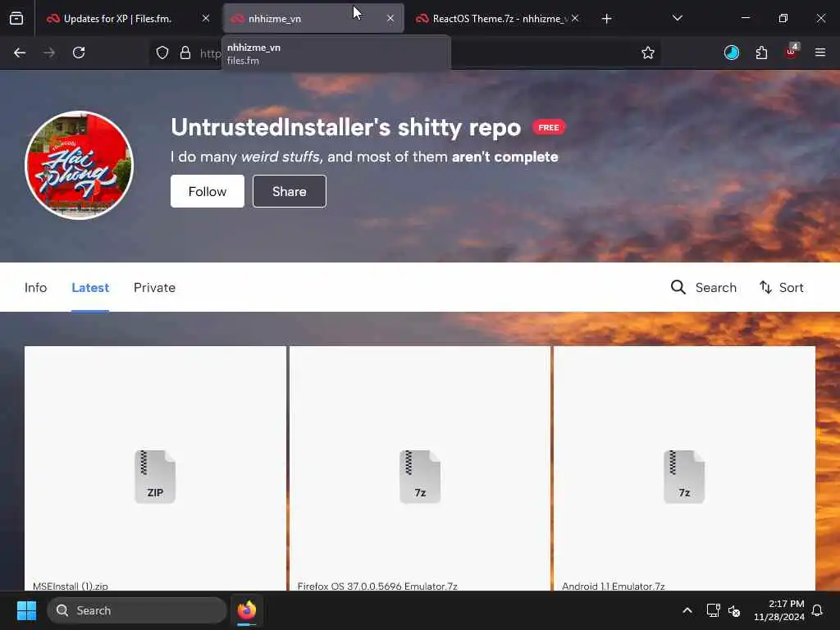Open Firefox from the taskbar
Image resolution: width=840 pixels, height=630 pixels.
tap(247, 610)
